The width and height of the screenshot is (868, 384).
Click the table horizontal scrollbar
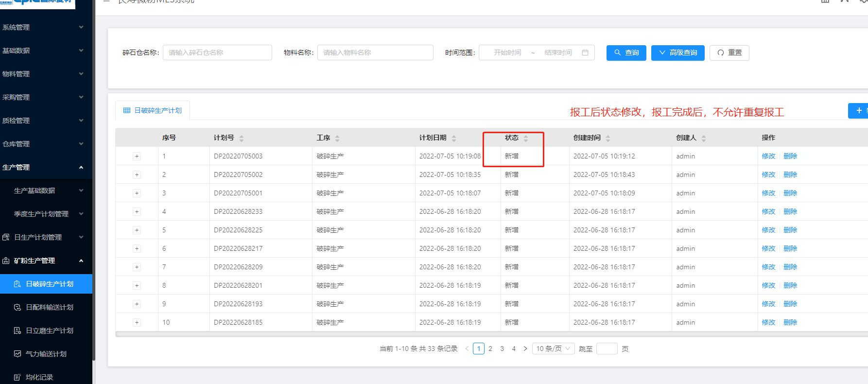(491, 334)
